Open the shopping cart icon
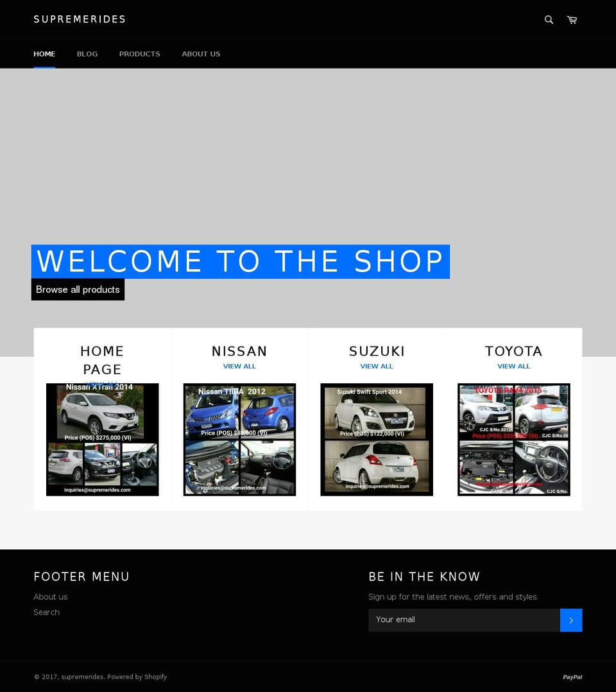Screen dimensions: 616x692 pos(572,20)
